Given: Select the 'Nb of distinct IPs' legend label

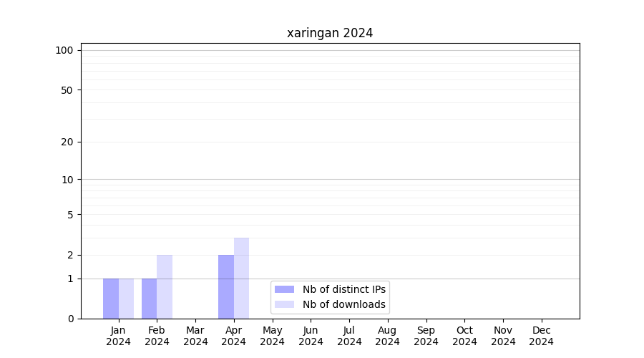Looking at the screenshot, I should [343, 289].
